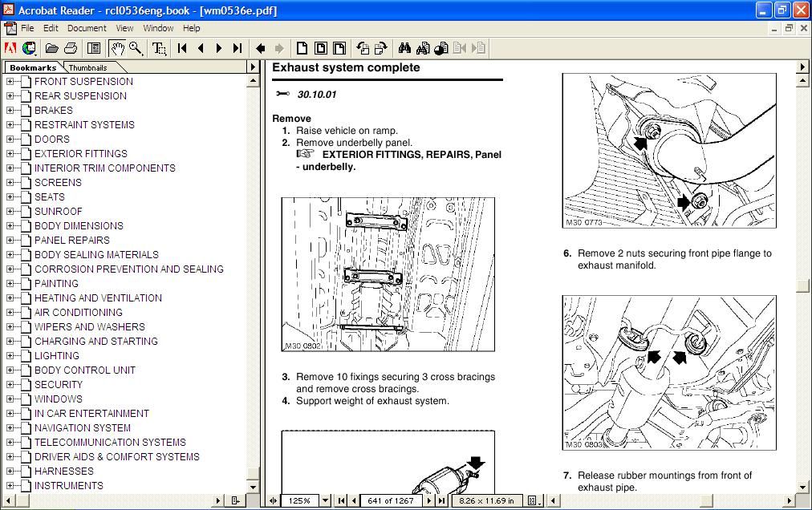Click the status bar first page button
812x510 pixels.
[341, 500]
